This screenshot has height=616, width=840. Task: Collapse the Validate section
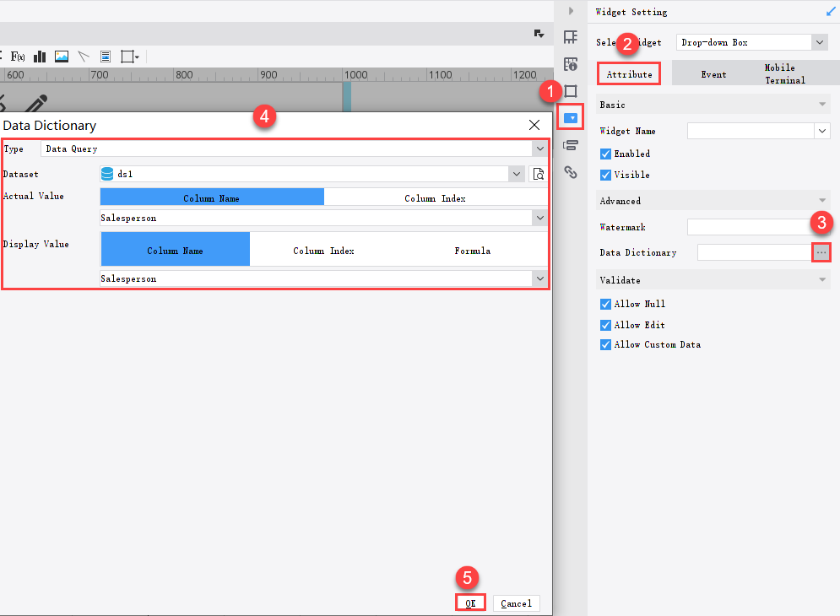coord(822,280)
